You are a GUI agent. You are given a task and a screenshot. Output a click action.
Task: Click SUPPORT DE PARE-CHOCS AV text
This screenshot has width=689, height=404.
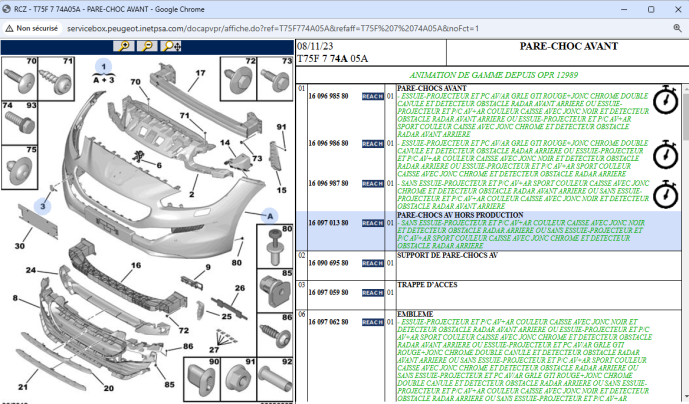coord(447,255)
